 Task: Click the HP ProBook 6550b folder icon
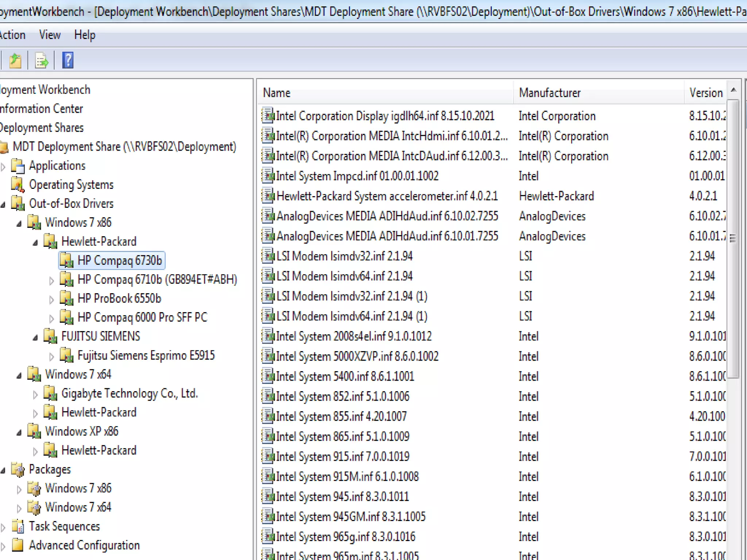(x=66, y=299)
